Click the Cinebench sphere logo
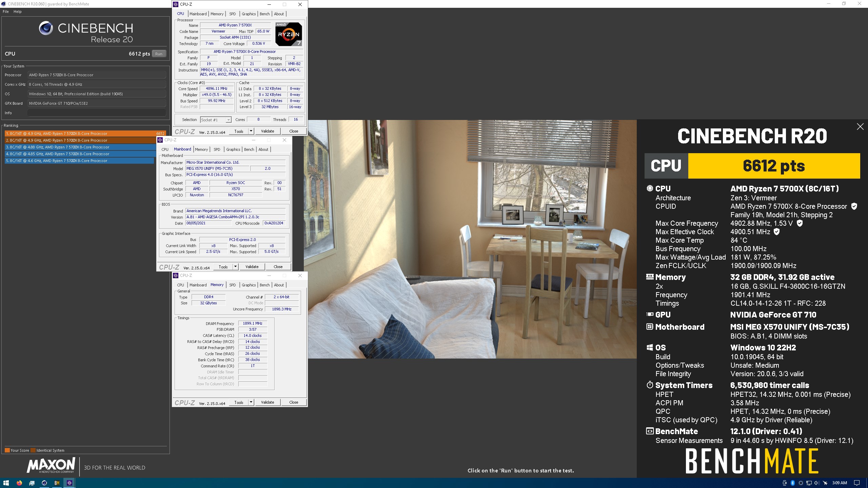Screen dimensions: 868x488 coord(46,28)
